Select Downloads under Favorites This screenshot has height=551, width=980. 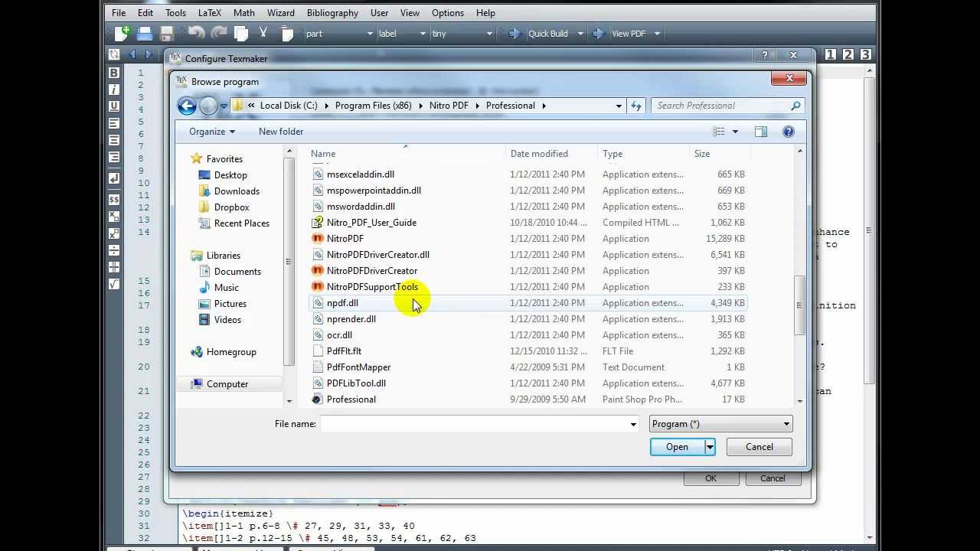click(237, 191)
